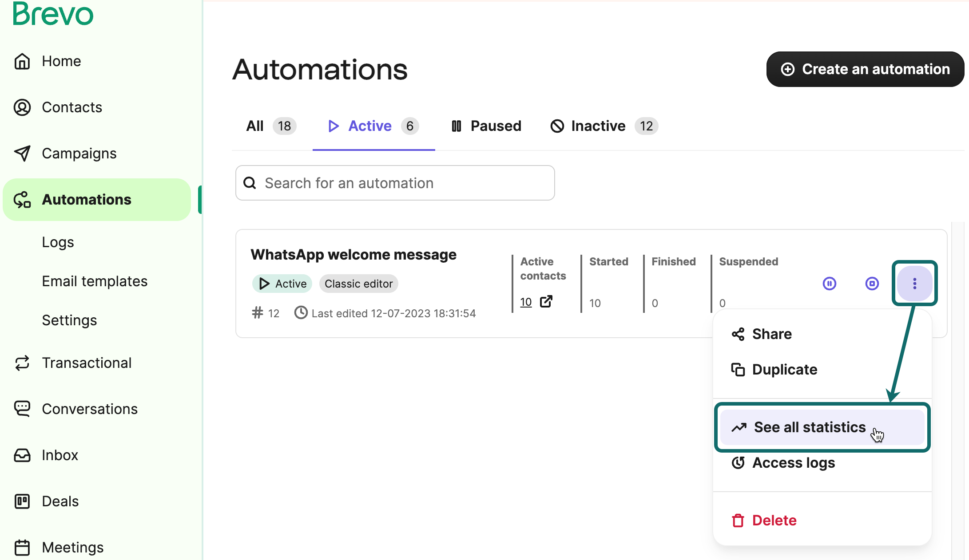Open the Inbox from the sidebar

click(x=59, y=455)
